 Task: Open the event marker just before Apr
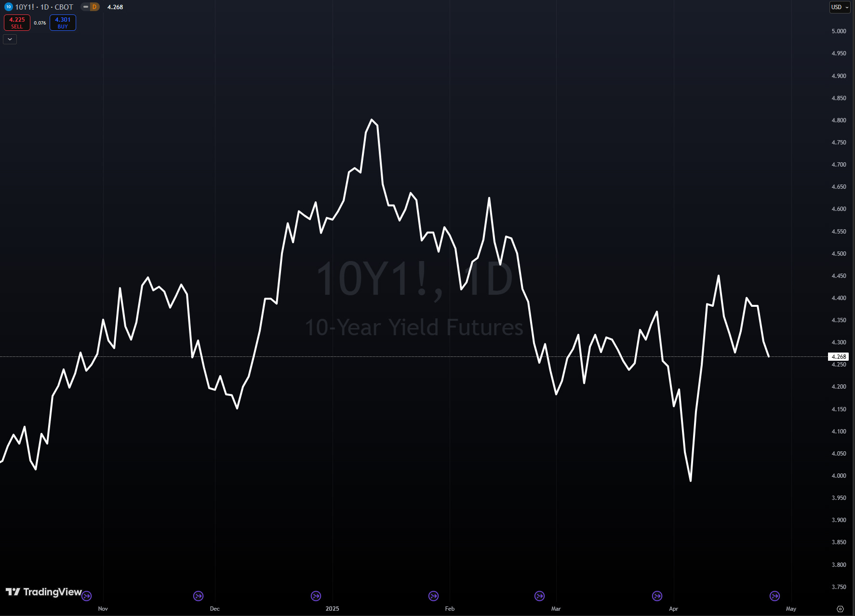click(x=657, y=596)
